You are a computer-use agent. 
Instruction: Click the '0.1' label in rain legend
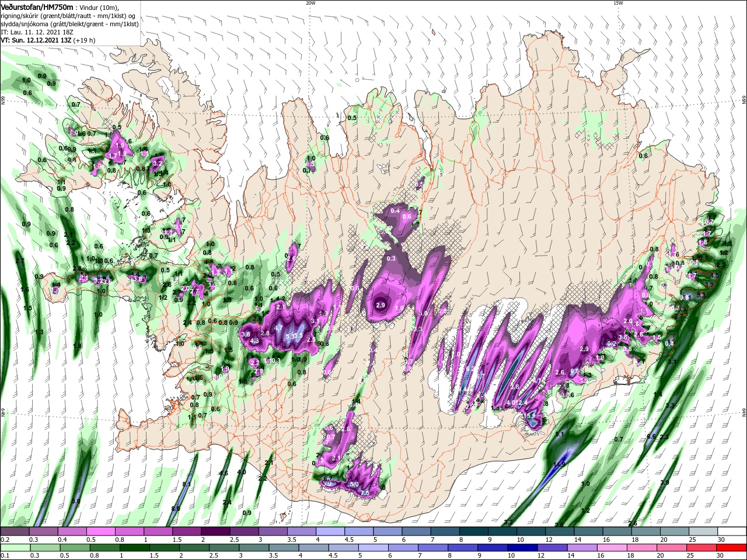point(5,555)
